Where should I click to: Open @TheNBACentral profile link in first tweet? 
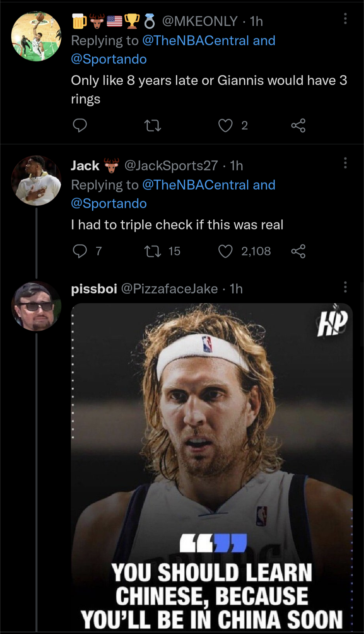pos(195,40)
